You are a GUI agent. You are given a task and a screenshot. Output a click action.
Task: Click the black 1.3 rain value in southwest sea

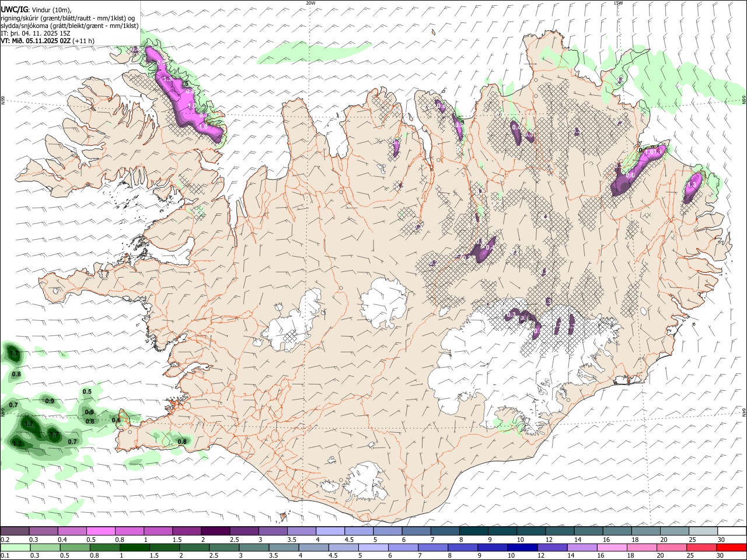click(x=17, y=443)
